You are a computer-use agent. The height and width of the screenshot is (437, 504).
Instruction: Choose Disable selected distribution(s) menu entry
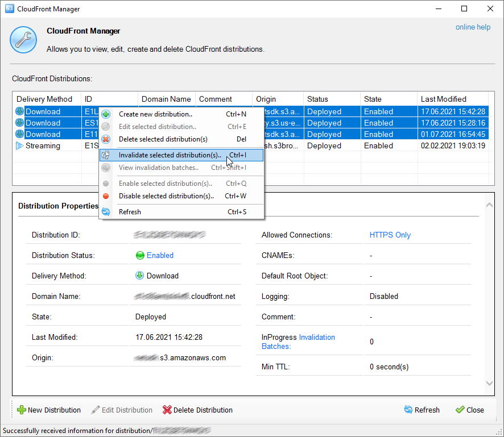coord(181,196)
